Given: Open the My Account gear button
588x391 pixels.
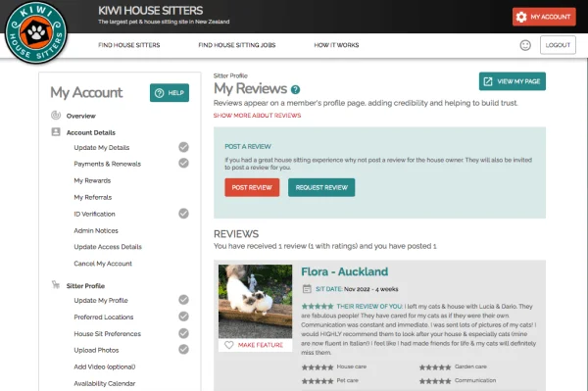Looking at the screenshot, I should pos(544,17).
